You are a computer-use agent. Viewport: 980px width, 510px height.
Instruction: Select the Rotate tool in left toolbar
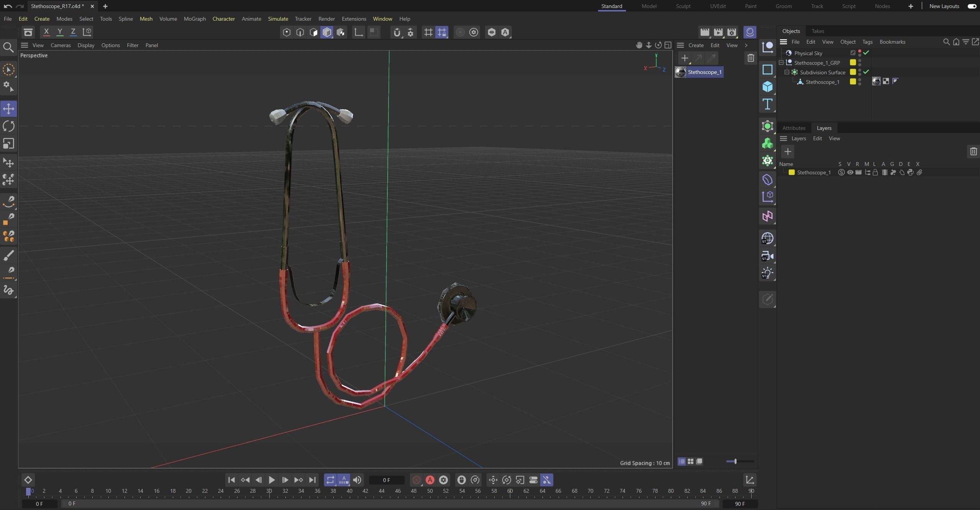coord(8,126)
